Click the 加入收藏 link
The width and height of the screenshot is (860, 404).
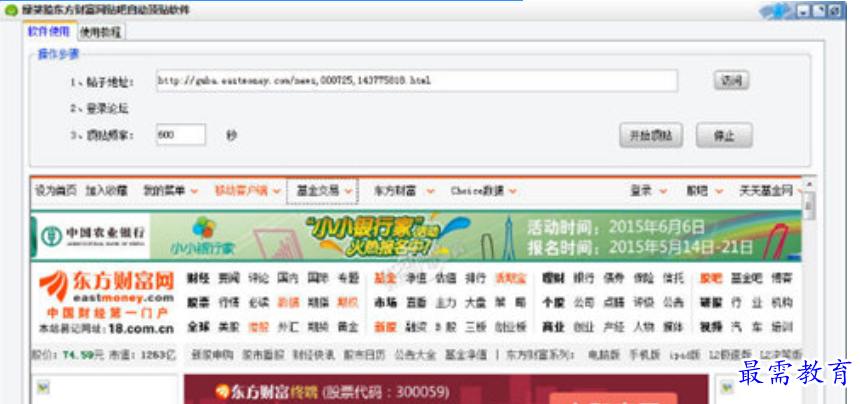tap(106, 191)
